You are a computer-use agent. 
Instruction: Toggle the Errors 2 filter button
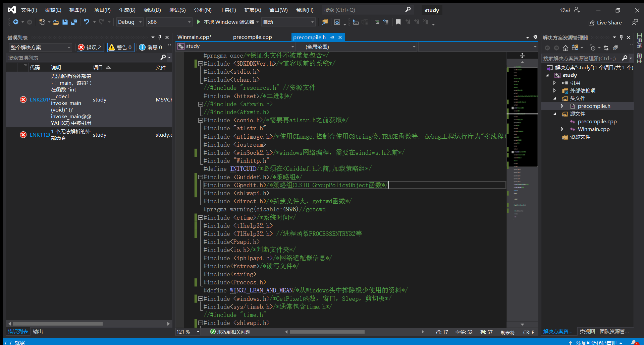[x=90, y=47]
